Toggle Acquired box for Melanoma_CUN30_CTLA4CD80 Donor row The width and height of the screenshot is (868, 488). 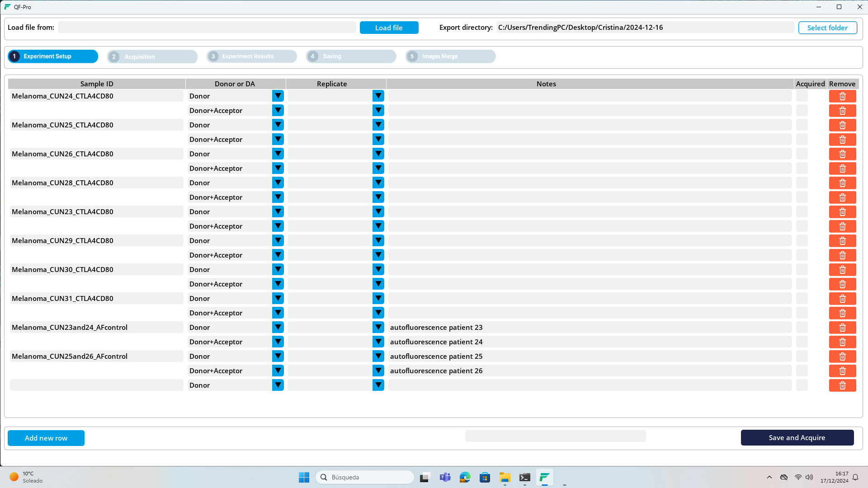[802, 270]
